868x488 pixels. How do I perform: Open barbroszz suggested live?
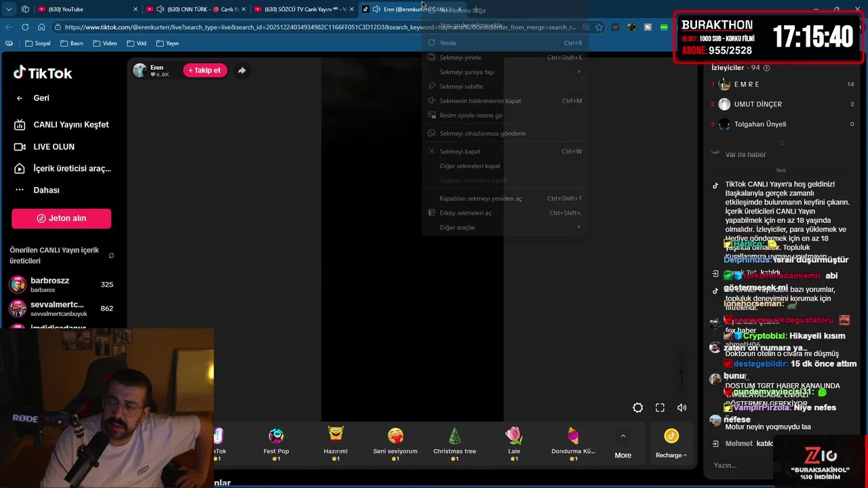point(61,284)
